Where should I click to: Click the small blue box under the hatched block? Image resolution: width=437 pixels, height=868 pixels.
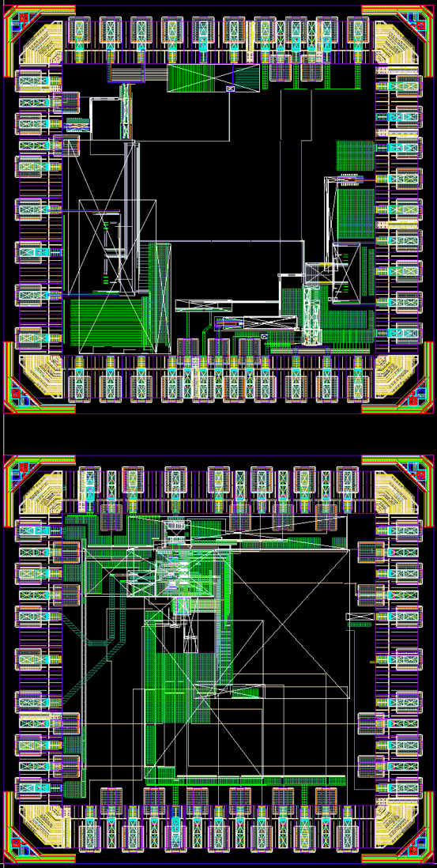231,89
